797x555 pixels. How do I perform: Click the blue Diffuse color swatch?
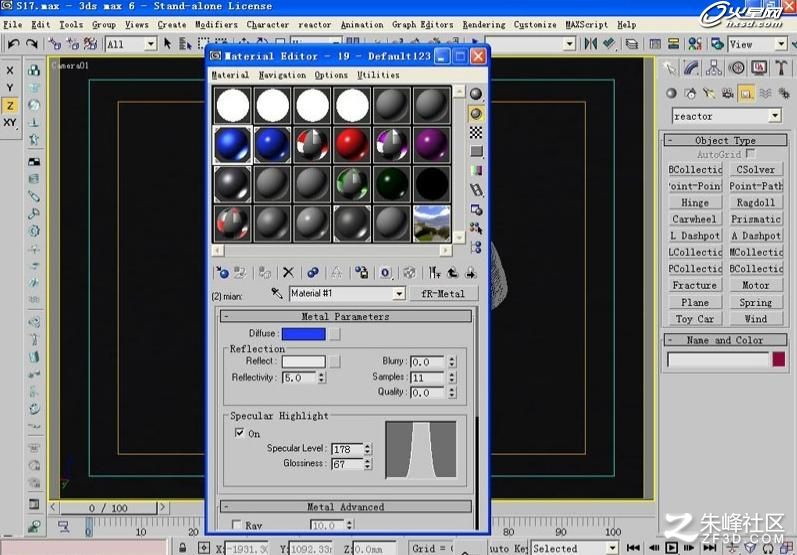(x=303, y=334)
